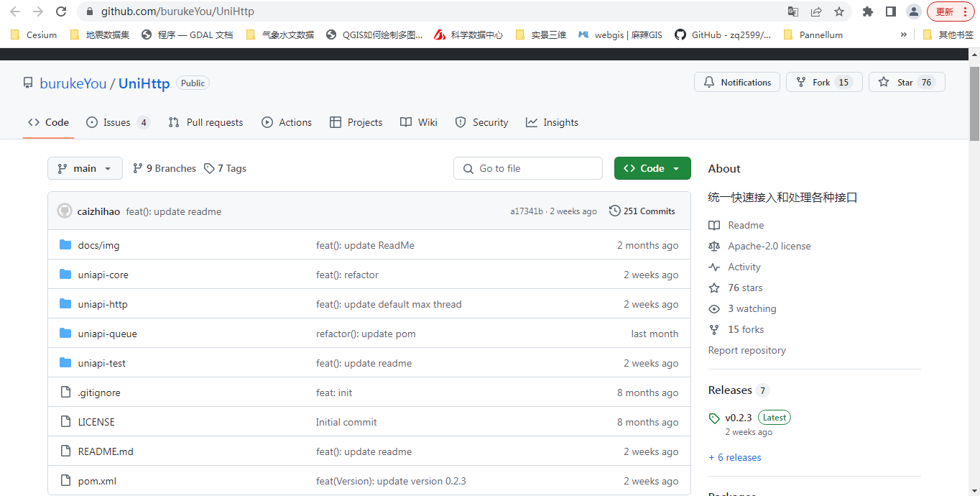This screenshot has width=980, height=496.
Task: Expand the main branch dropdown
Action: tap(85, 168)
